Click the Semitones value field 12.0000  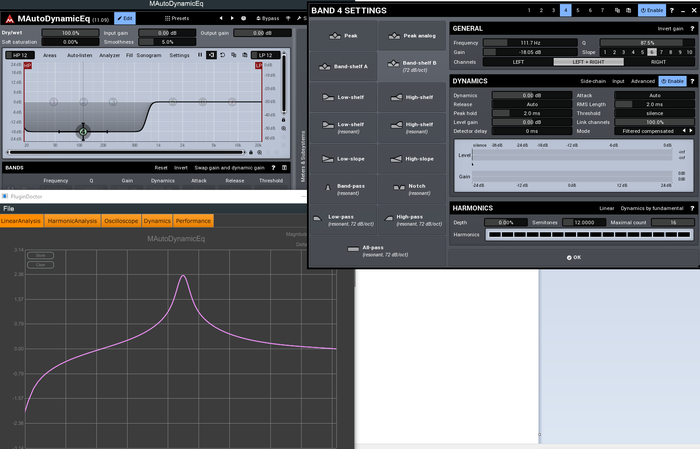click(x=584, y=222)
